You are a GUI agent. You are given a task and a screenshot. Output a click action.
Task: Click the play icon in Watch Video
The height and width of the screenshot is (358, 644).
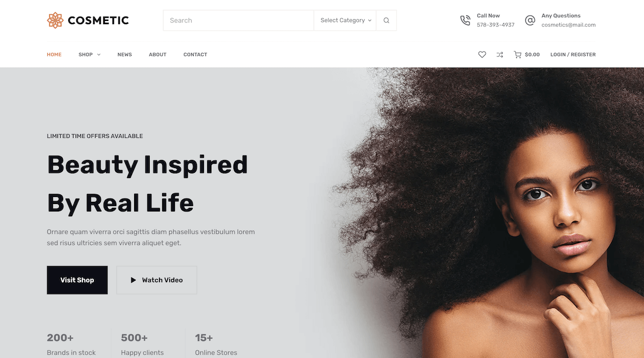(133, 280)
